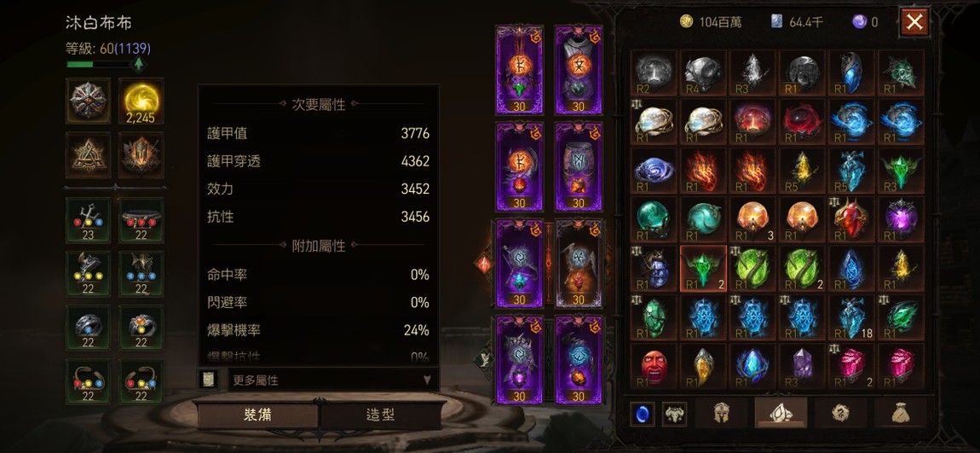Click the 造型 button
This screenshot has width=980, height=453.
pyautogui.click(x=381, y=415)
